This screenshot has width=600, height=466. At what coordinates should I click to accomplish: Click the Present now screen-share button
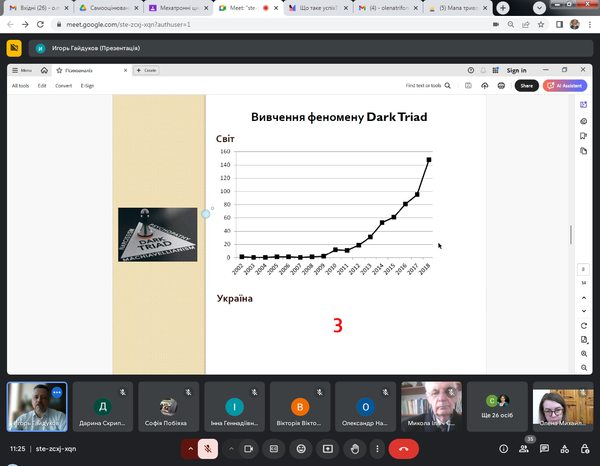tap(326, 449)
